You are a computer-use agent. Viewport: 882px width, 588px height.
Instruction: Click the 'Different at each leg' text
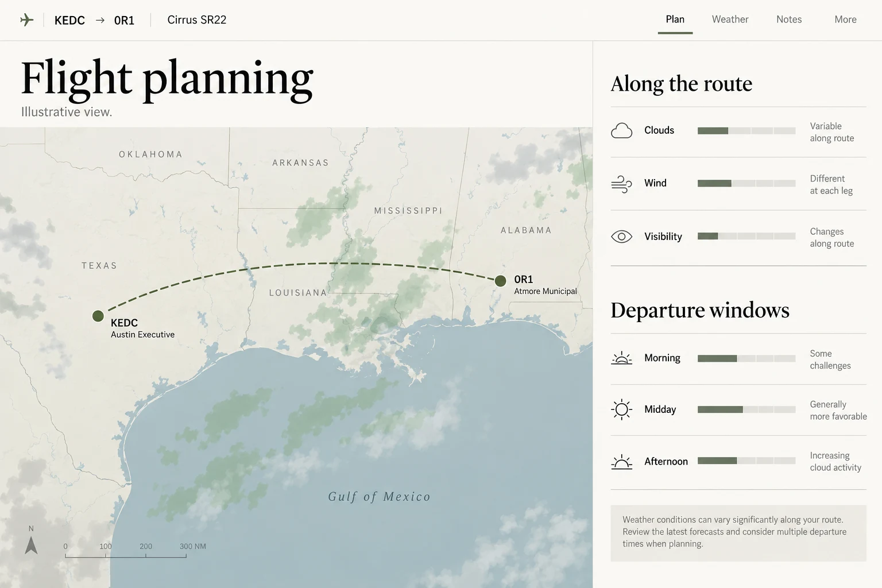[831, 185]
